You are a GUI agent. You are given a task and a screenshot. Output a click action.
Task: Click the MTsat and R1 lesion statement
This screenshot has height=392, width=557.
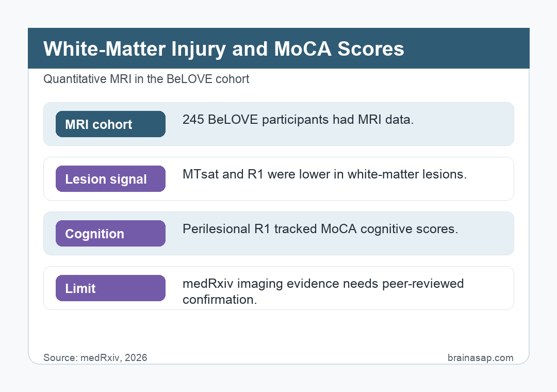click(x=325, y=174)
